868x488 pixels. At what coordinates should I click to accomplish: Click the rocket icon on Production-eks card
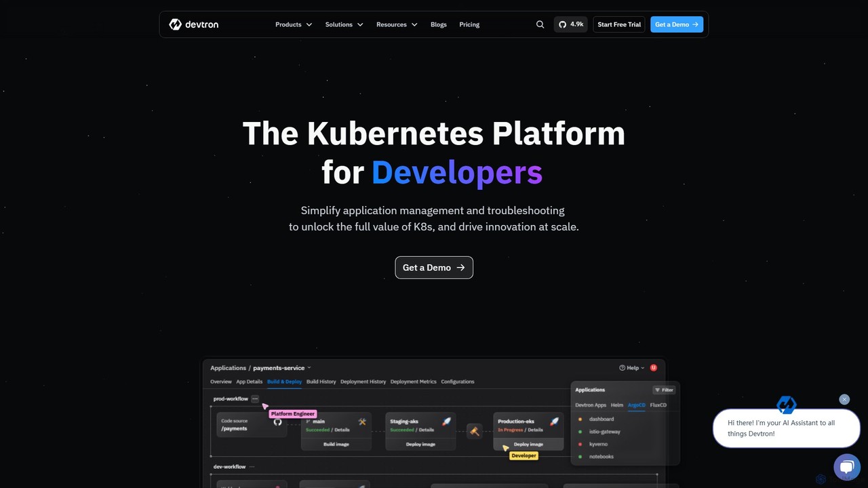tap(554, 422)
